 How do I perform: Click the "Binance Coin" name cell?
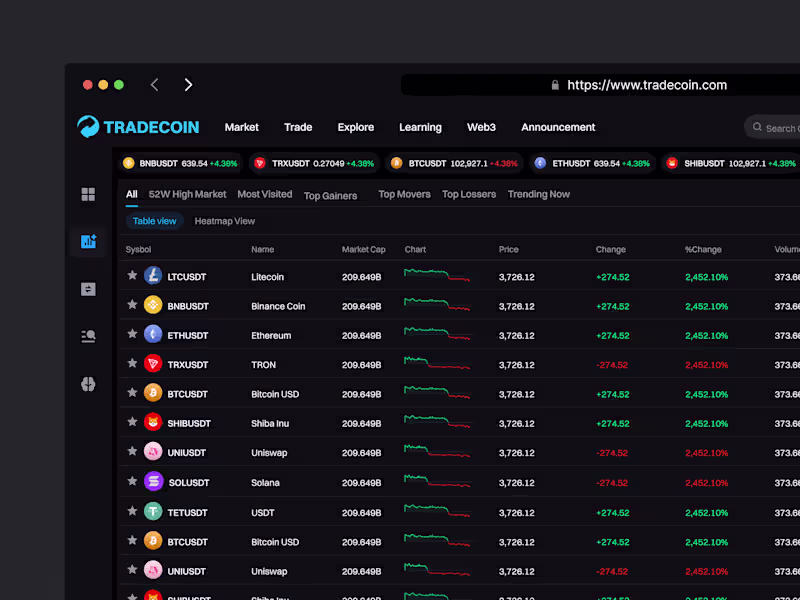pos(278,307)
